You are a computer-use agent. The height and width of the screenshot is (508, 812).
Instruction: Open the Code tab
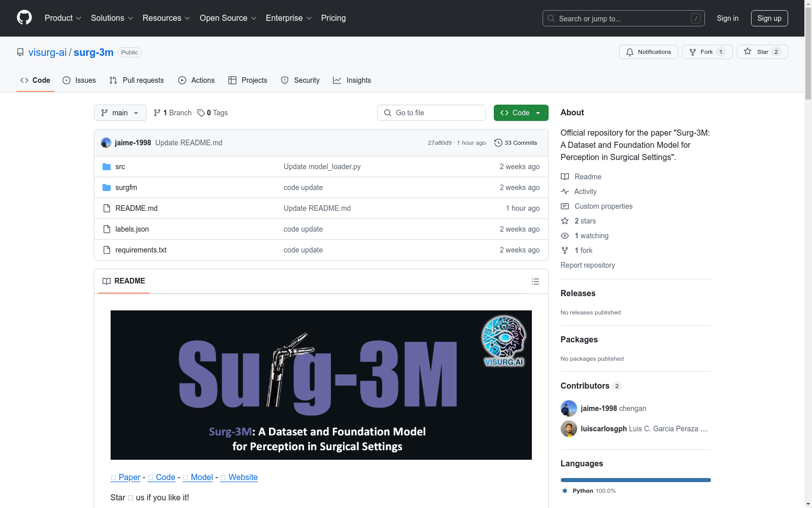pyautogui.click(x=36, y=80)
